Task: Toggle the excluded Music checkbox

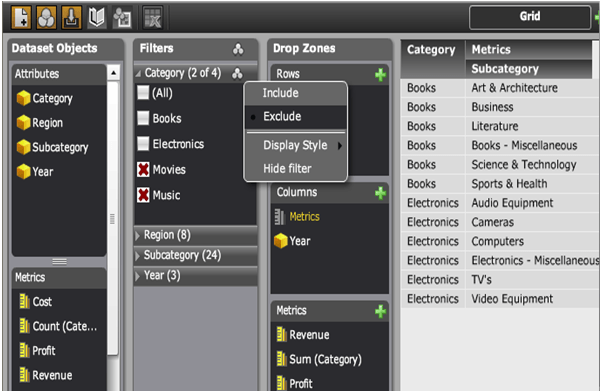Action: (x=143, y=195)
